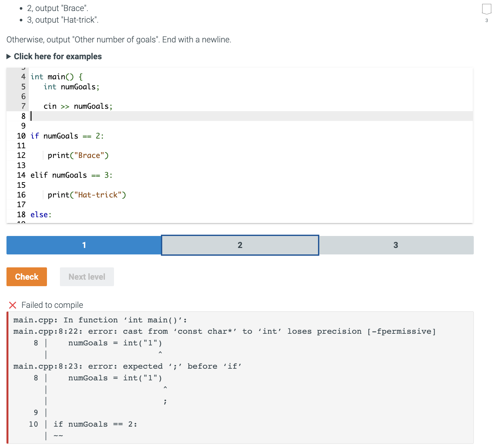Expand the "Click here for examples" section

click(x=57, y=56)
